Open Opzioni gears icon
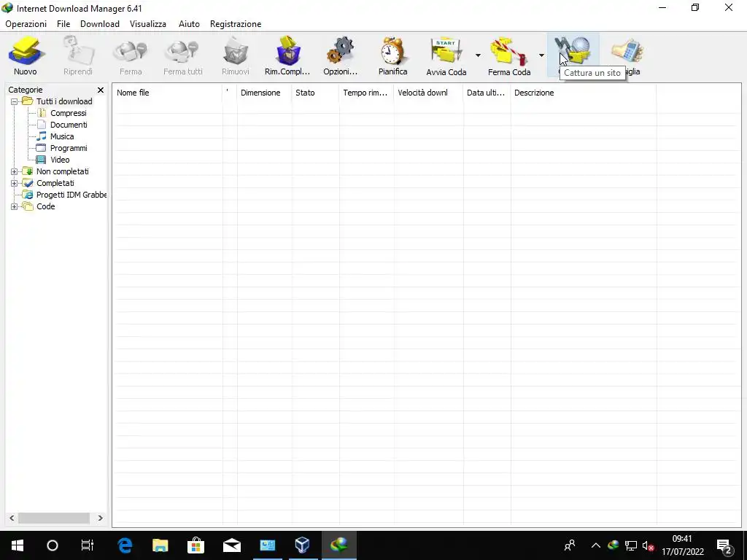 [x=341, y=51]
